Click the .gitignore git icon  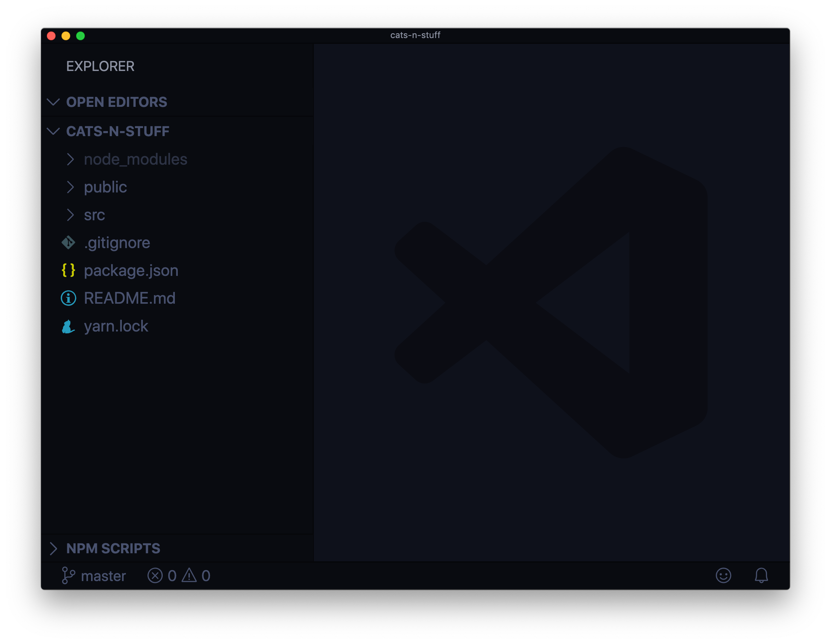coord(69,243)
